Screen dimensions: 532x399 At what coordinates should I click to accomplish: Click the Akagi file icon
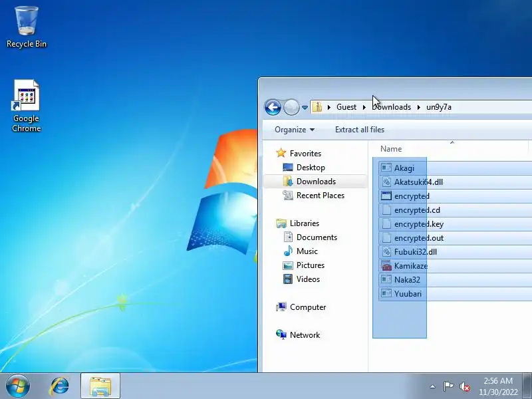[386, 168]
